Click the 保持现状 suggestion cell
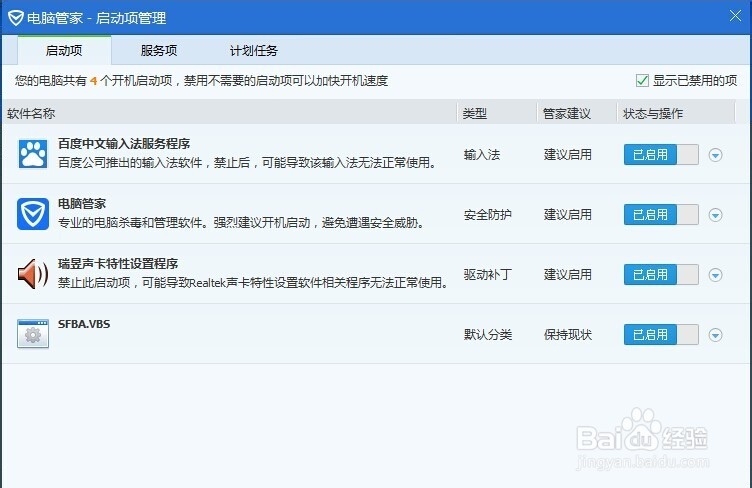The height and width of the screenshot is (488, 752). pos(568,335)
